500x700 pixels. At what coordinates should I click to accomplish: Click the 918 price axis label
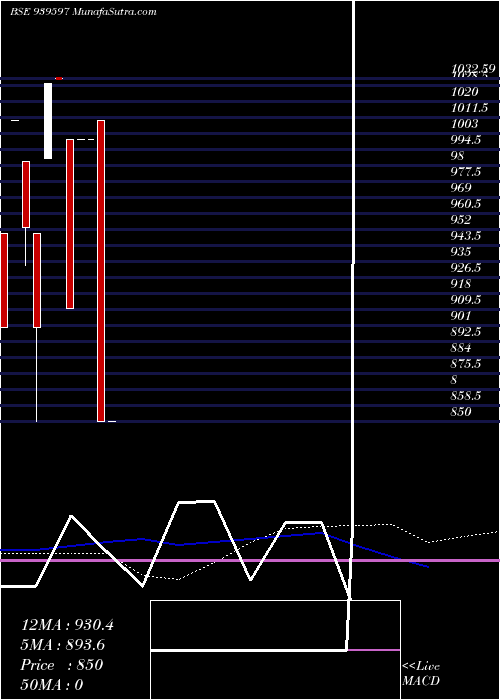click(x=461, y=283)
